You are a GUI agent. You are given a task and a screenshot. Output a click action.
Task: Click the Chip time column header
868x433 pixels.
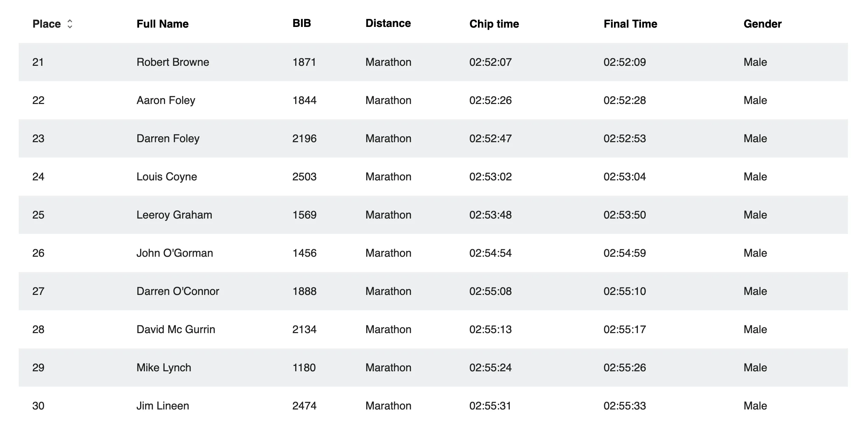494,24
